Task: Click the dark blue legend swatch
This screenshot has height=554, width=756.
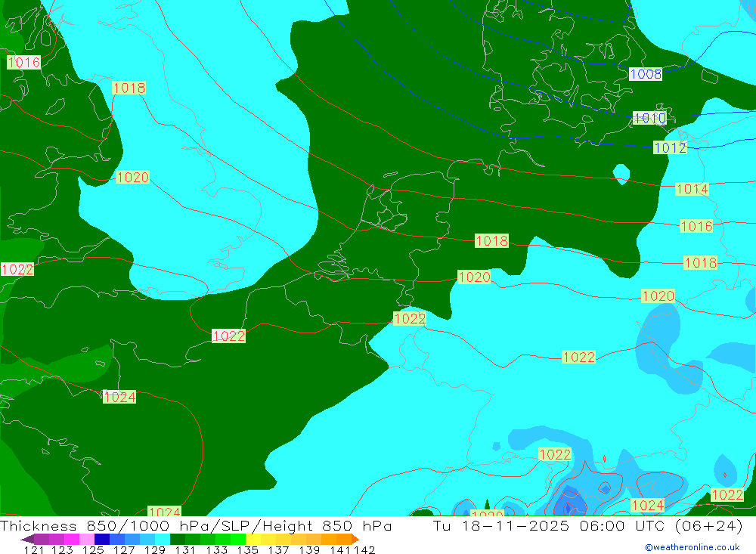Action: 102,539
